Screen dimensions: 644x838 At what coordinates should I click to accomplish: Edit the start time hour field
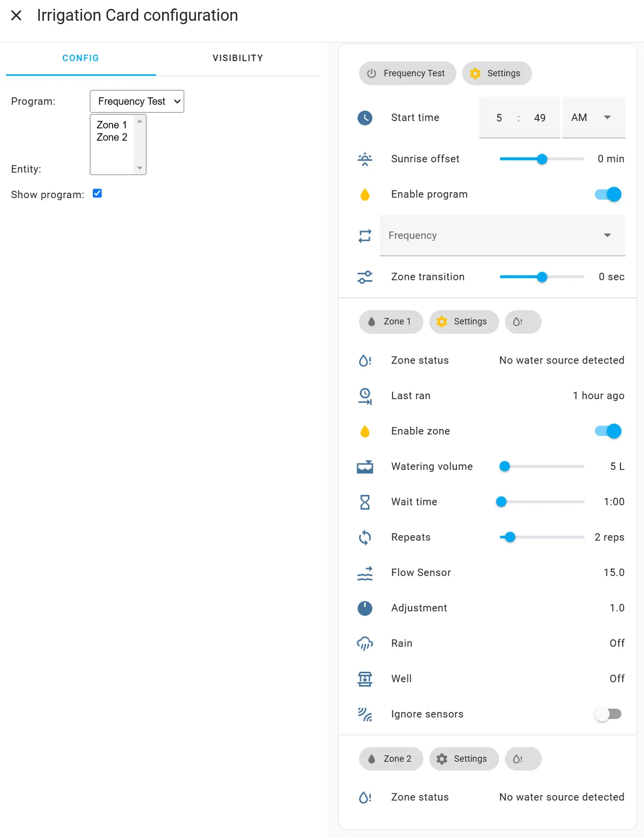499,118
